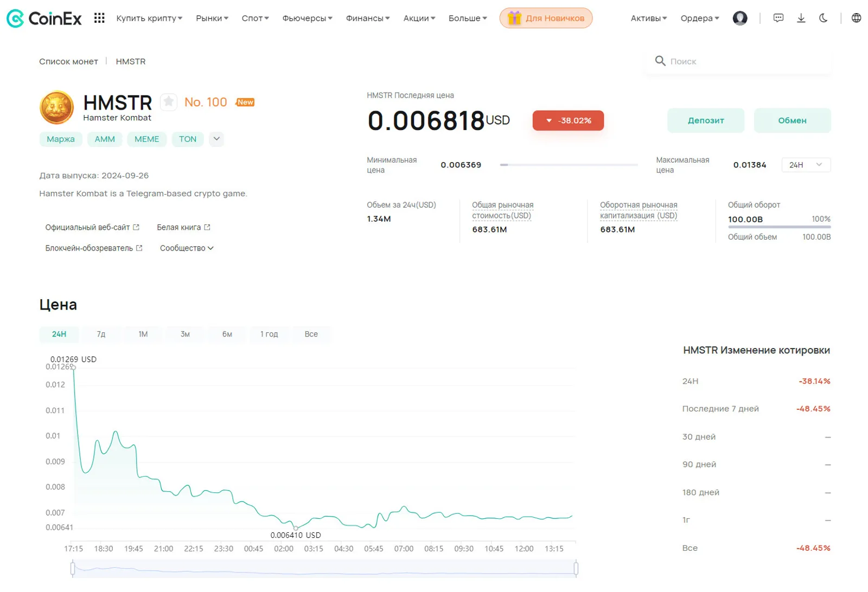Open Блокчейн-обозреватель link

point(94,248)
